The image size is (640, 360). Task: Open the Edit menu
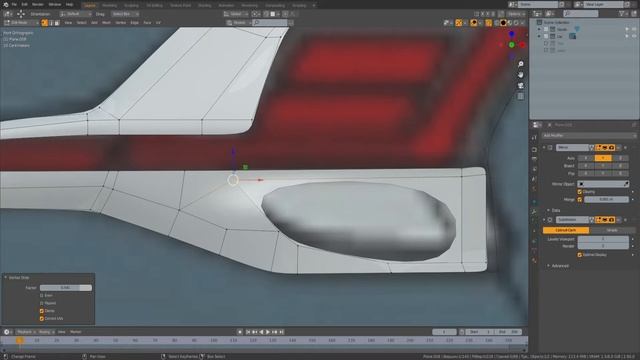[24, 4]
